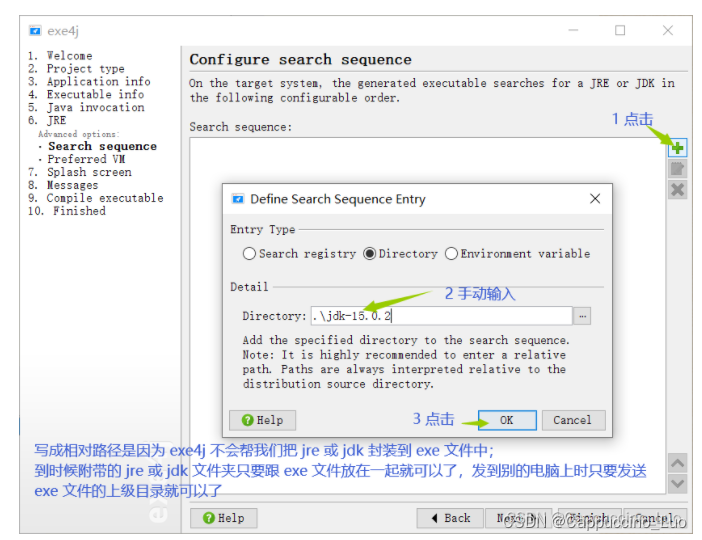702x540 pixels.
Task: Click the move down arrow icon
Action: tap(677, 484)
